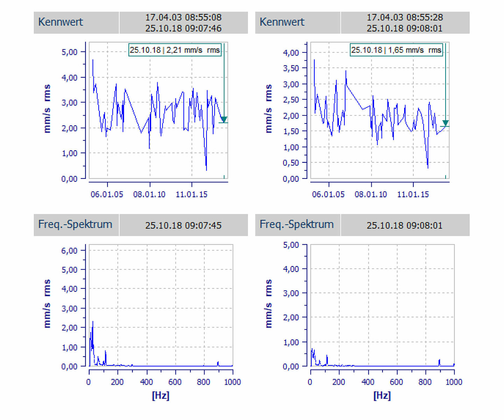The image size is (504, 420).
Task: Click the [Hz] label under left spectrum
Action: [161, 396]
